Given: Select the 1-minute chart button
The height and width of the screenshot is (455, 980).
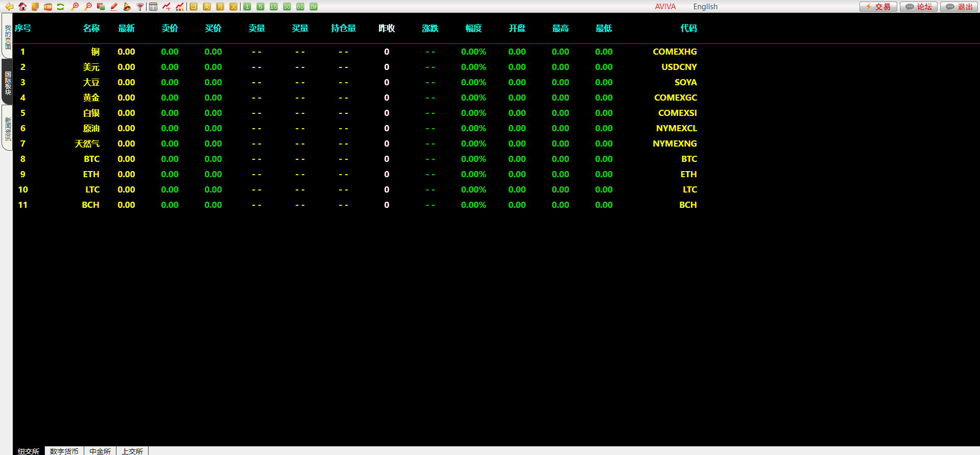Looking at the screenshot, I should click(x=247, y=7).
